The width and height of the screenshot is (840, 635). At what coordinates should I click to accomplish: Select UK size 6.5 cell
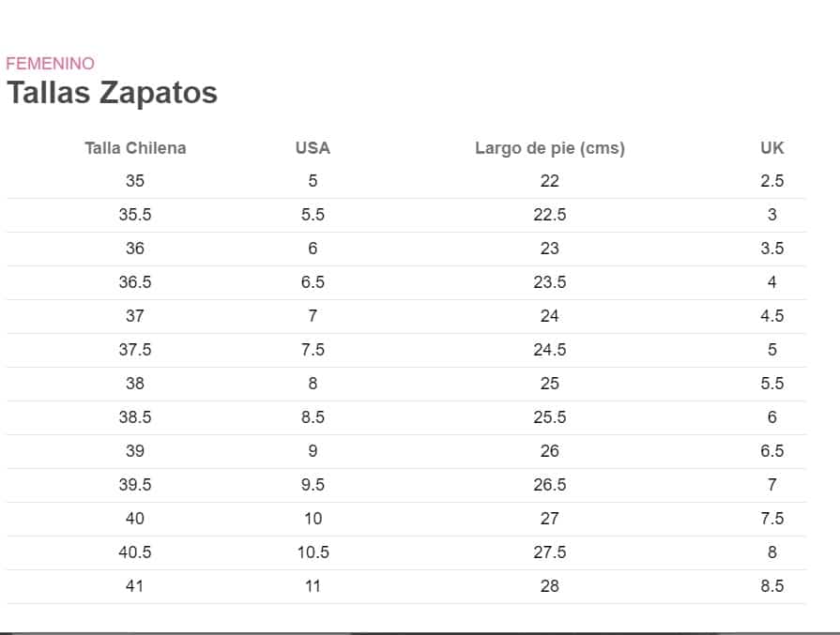click(x=772, y=451)
